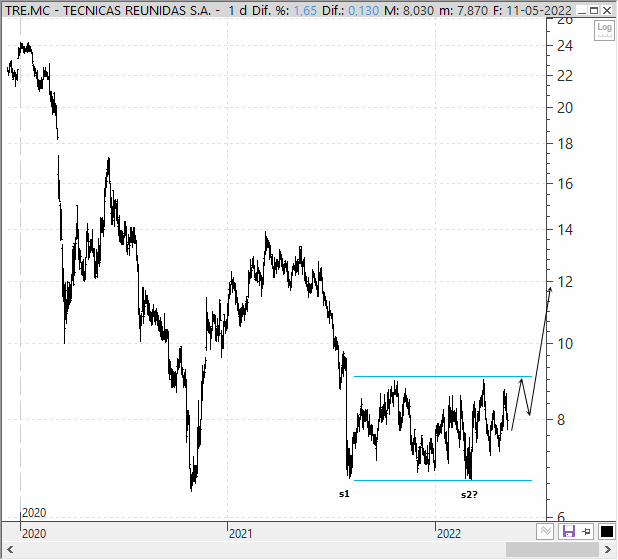Click the 2021 label on the time axis
Viewport: 618px width, 560px height.
pyautogui.click(x=240, y=534)
